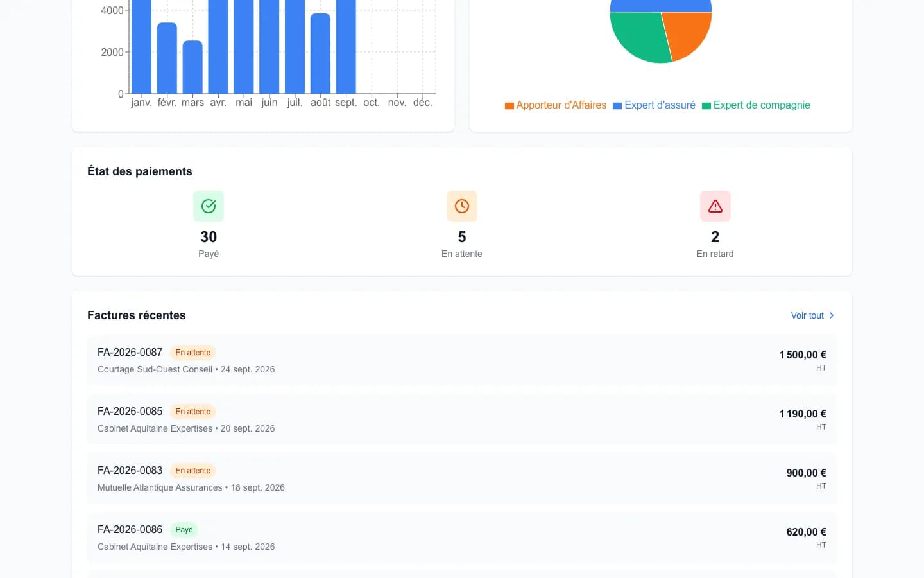Click the Payé badge on FA-2026-0086
924x578 pixels.
184,530
